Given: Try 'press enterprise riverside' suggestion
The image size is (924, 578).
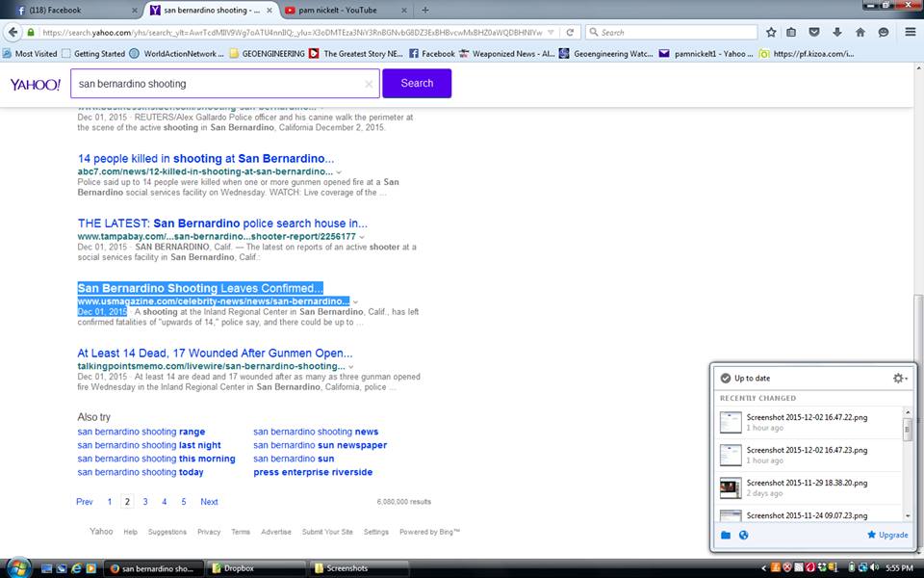Looking at the screenshot, I should click(313, 472).
